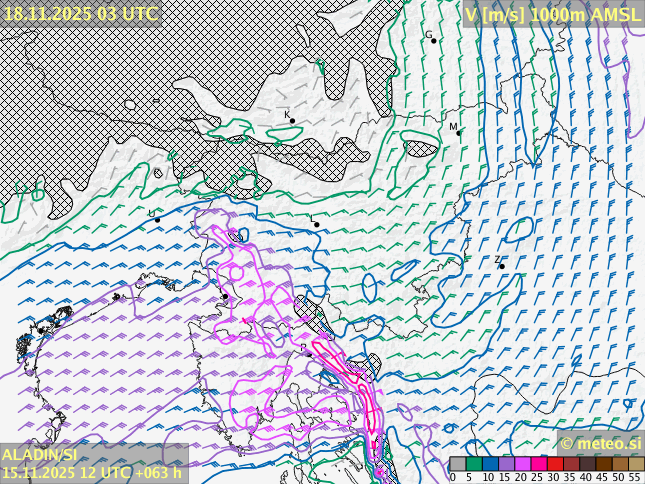
Task: Click the city marker labeled K
Action: click(292, 121)
